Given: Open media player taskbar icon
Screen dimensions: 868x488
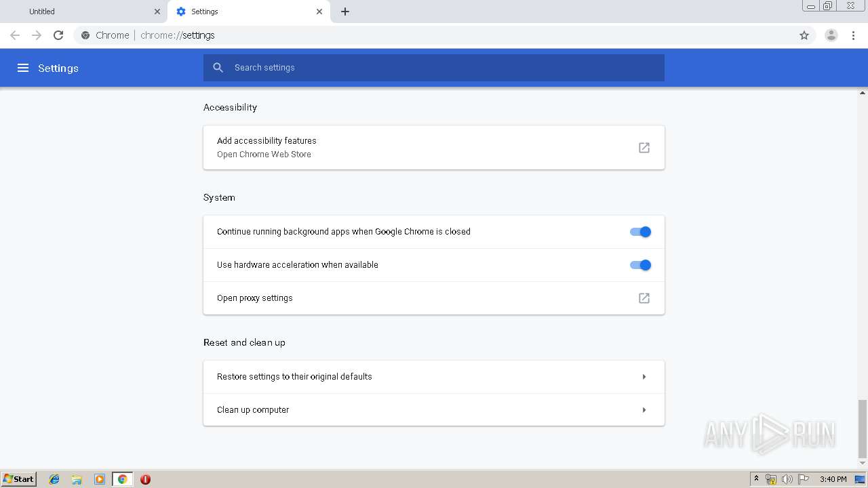Looking at the screenshot, I should coord(100,479).
